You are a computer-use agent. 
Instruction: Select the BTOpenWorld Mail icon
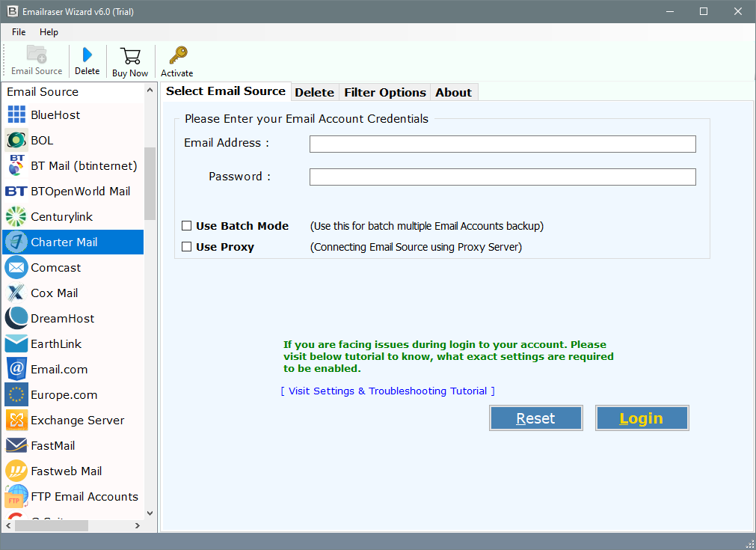(16, 191)
